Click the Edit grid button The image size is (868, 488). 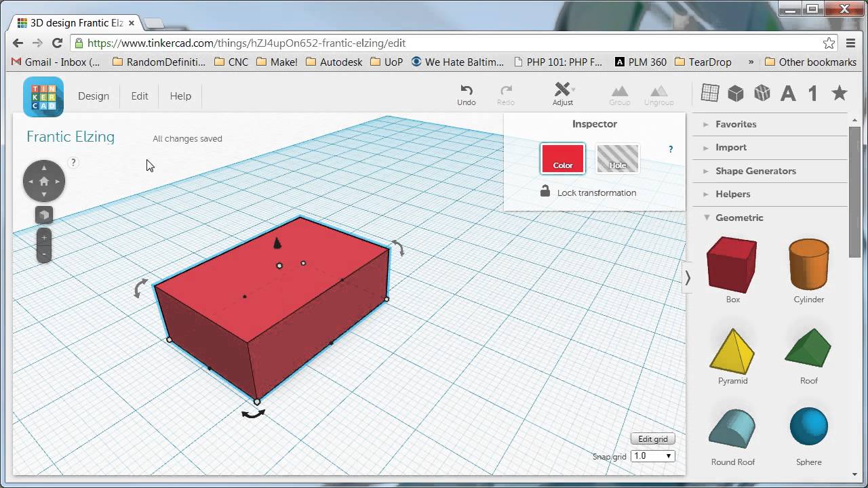coord(652,439)
